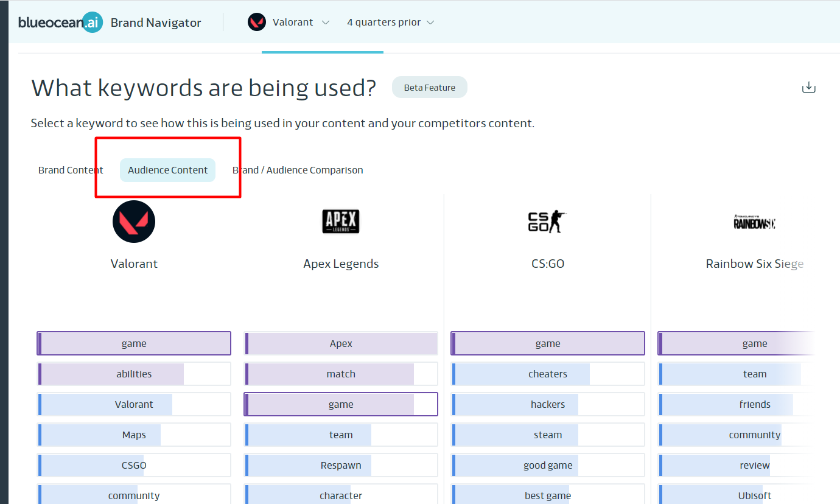Select keyword Respawn under Apex Legends
The height and width of the screenshot is (504, 840).
tap(341, 466)
